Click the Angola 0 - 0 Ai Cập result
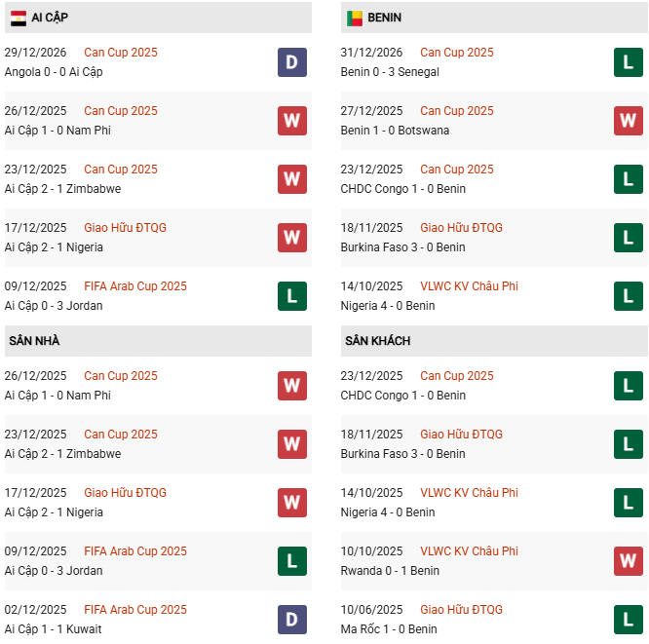 (x=54, y=72)
